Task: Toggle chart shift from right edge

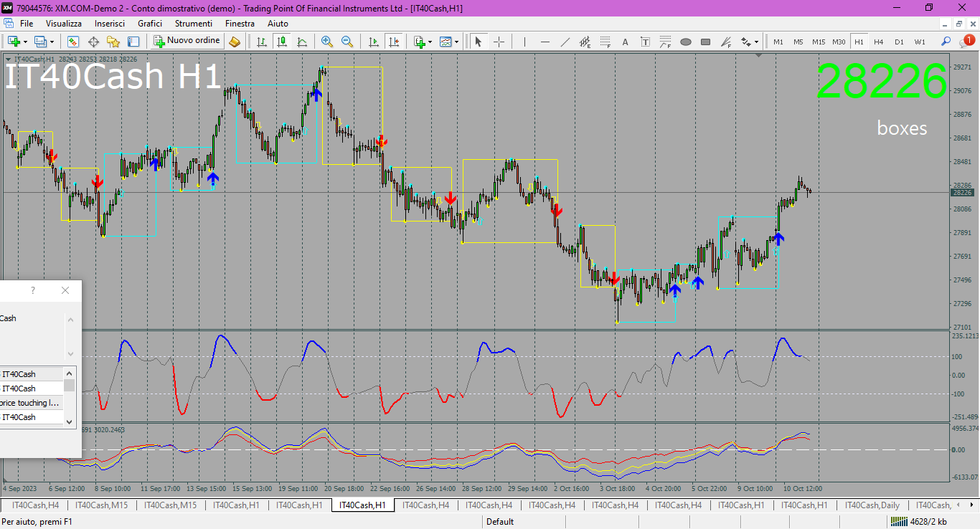Action: [x=393, y=42]
